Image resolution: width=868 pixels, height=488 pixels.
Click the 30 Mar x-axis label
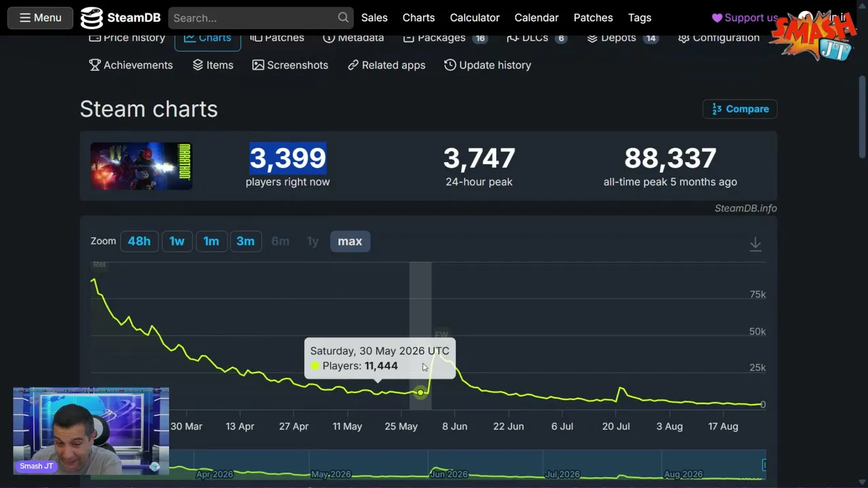[186, 426]
